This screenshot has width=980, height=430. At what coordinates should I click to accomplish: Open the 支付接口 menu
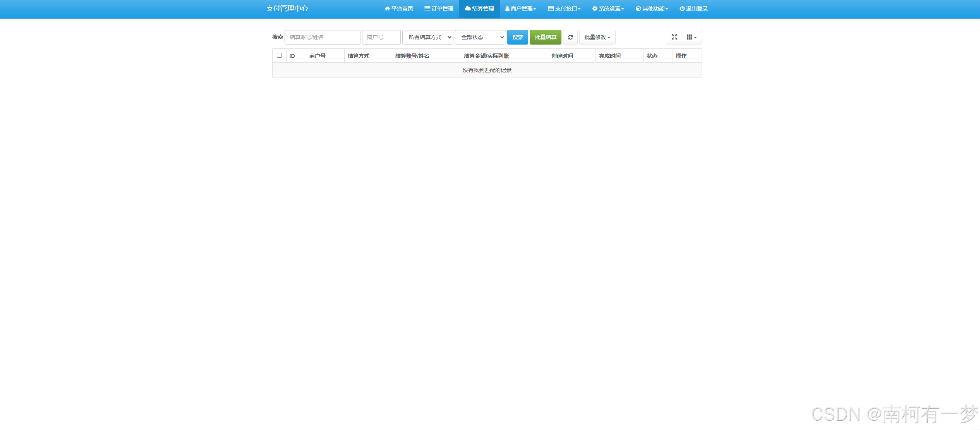tap(564, 9)
